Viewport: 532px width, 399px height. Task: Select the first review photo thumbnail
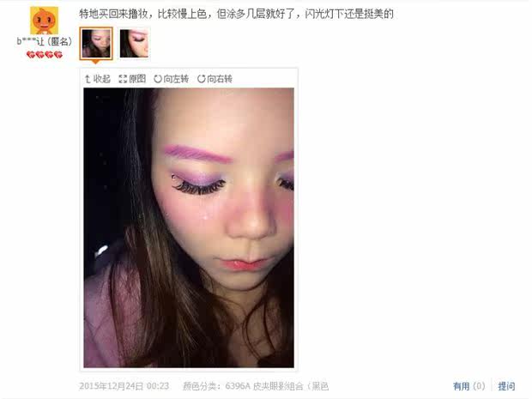[x=96, y=44]
